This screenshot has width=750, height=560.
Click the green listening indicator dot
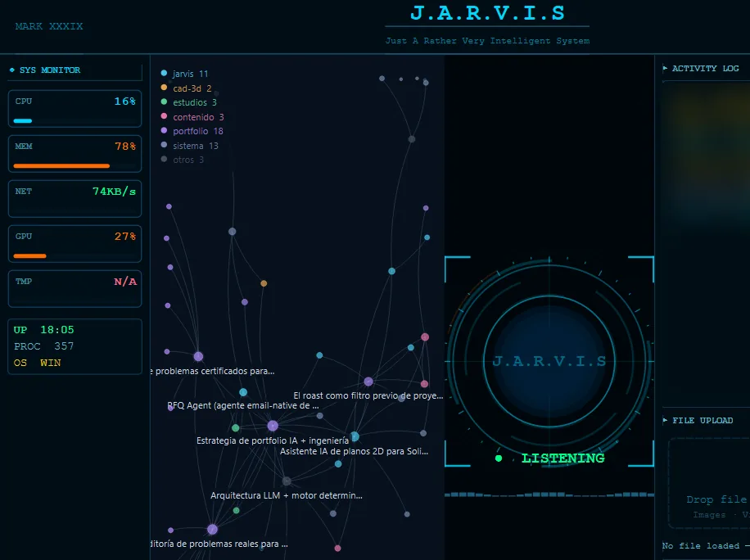click(499, 458)
